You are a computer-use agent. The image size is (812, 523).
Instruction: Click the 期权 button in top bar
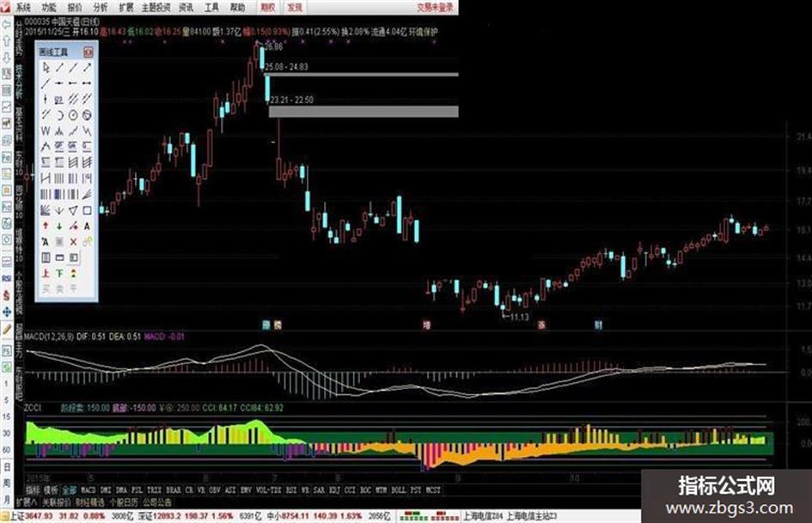268,7
